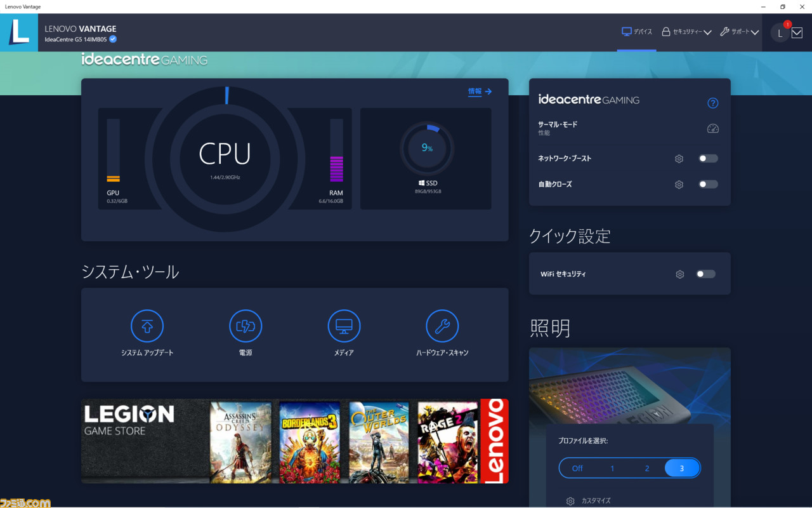The height and width of the screenshot is (508, 812).
Task: Open the Media (メディア) tool icon
Action: tap(344, 326)
